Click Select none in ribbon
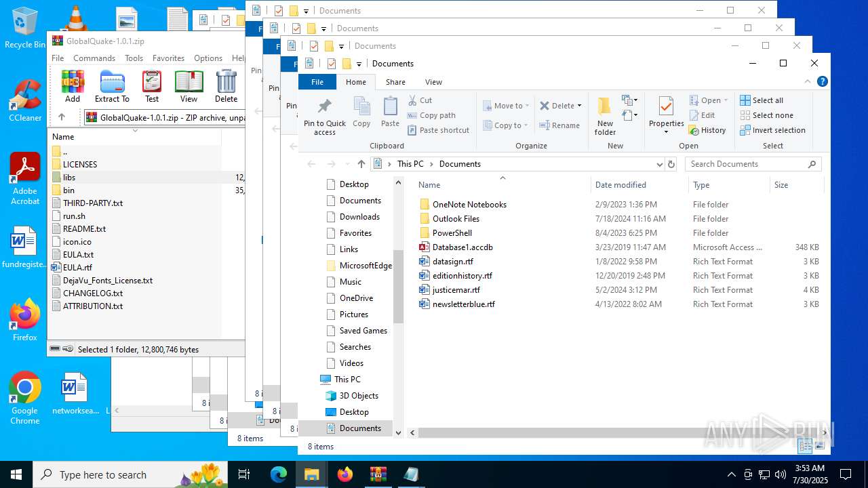The image size is (868, 488). (766, 115)
